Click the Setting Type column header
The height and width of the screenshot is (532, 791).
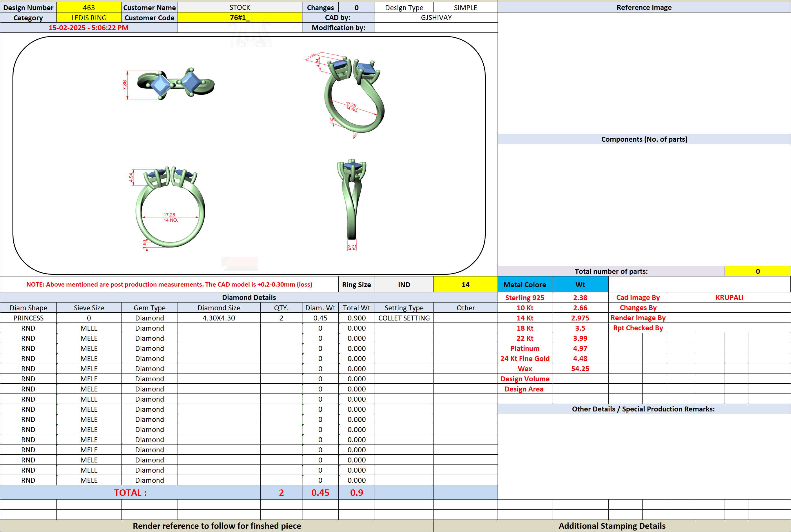point(404,308)
